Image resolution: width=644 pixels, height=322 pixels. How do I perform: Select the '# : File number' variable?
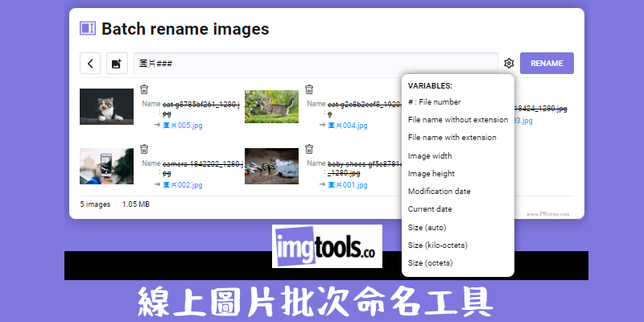click(x=434, y=102)
